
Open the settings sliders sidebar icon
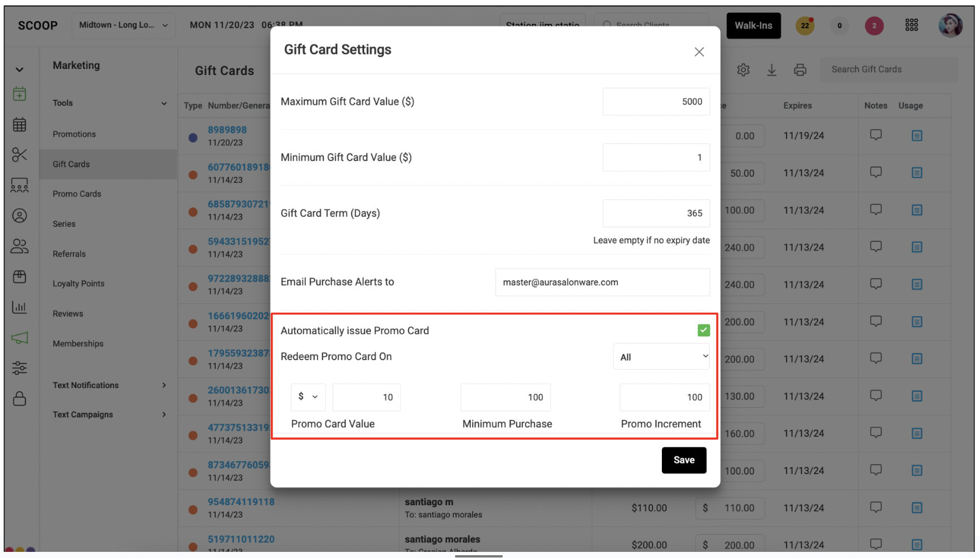coord(19,368)
